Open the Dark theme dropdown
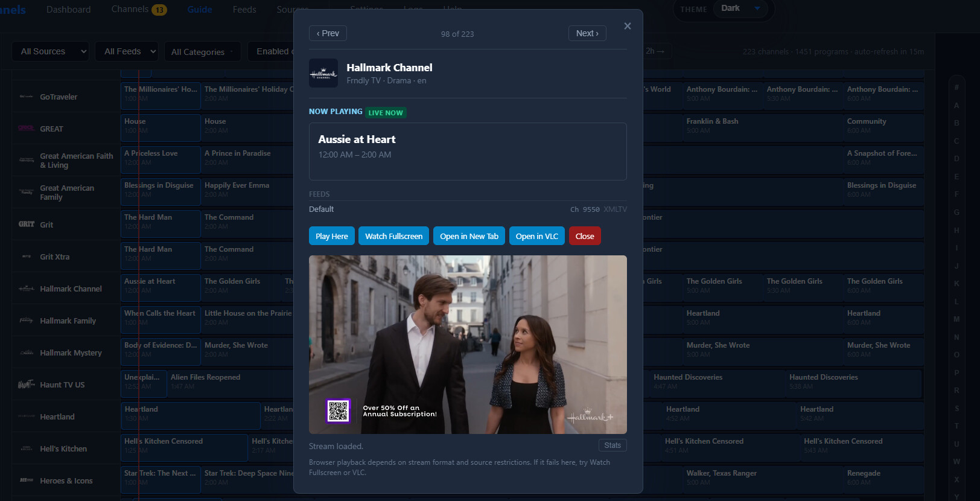 pos(740,8)
